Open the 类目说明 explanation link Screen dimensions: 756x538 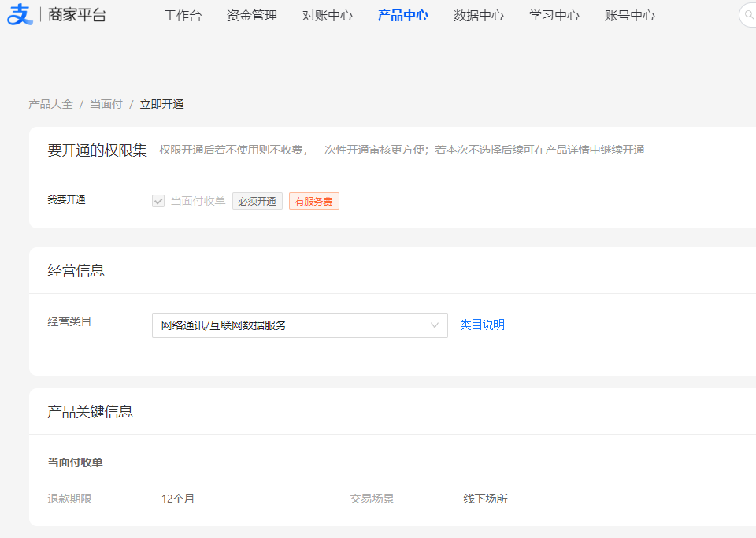(x=482, y=325)
